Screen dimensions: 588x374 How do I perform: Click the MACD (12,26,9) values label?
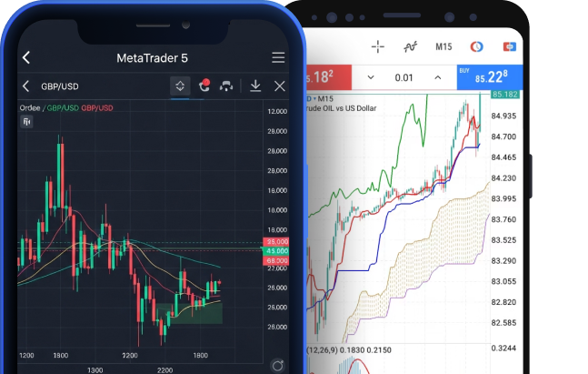coord(349,350)
